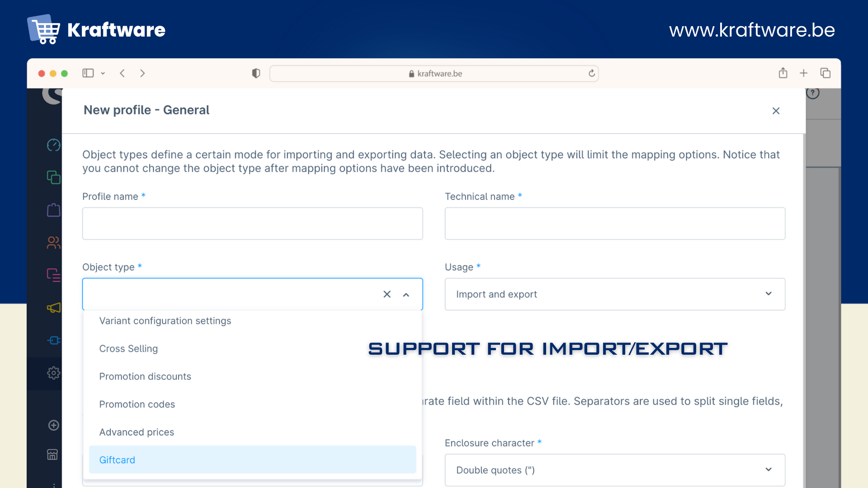Screen dimensions: 868x488
Task: Open the Enclosure character dropdown
Action: (769, 470)
